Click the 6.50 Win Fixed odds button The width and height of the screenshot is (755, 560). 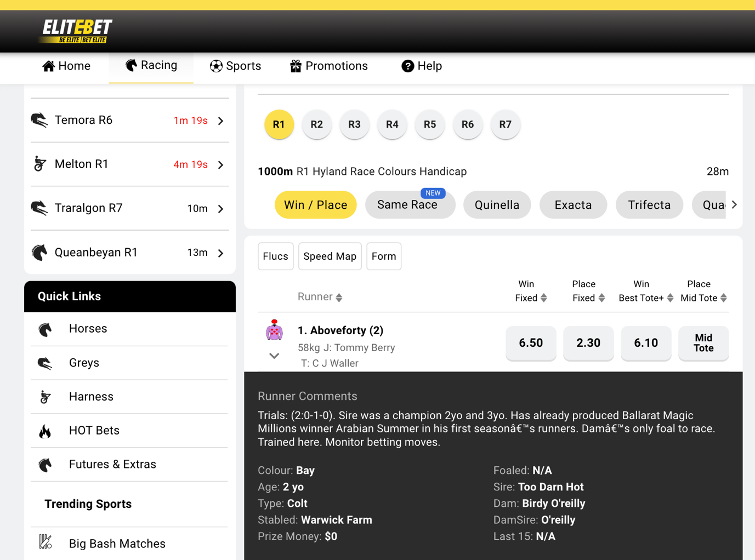(x=530, y=343)
